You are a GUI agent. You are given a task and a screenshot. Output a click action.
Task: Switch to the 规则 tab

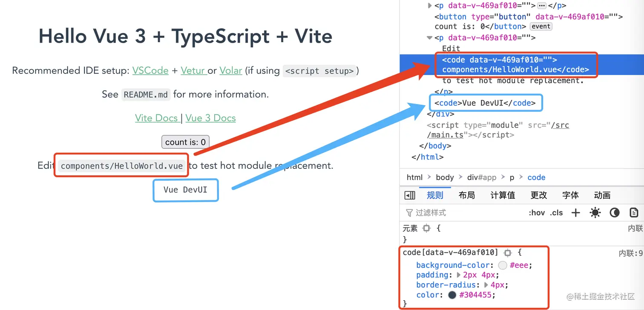click(435, 195)
